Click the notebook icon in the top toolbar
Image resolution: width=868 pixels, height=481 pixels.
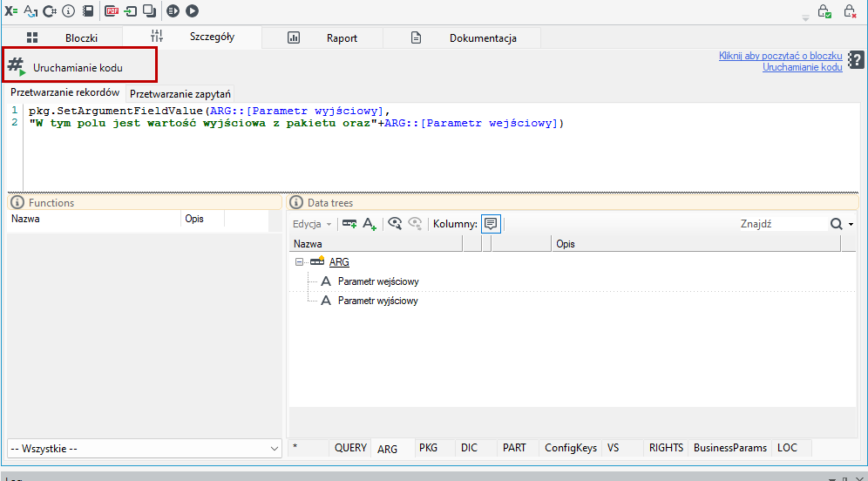88,10
